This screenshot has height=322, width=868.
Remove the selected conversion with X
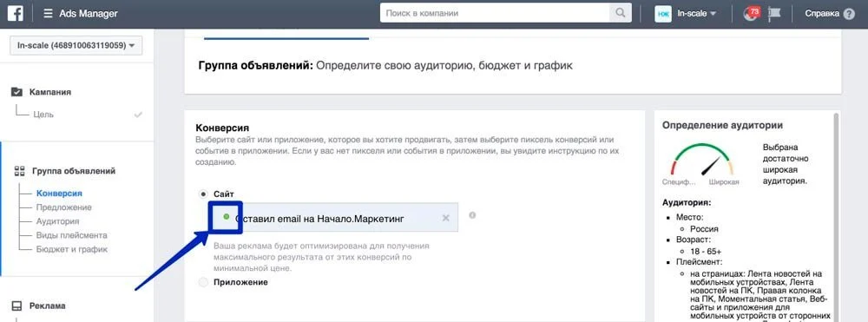click(445, 218)
